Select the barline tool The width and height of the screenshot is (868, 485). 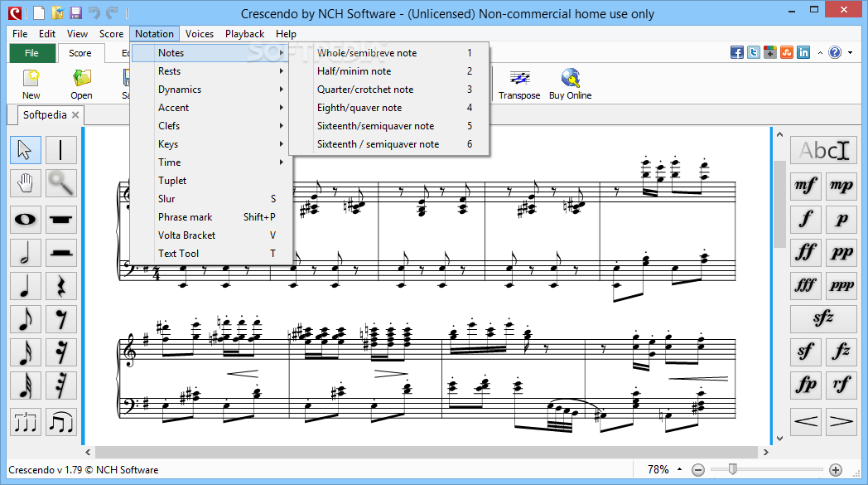61,150
